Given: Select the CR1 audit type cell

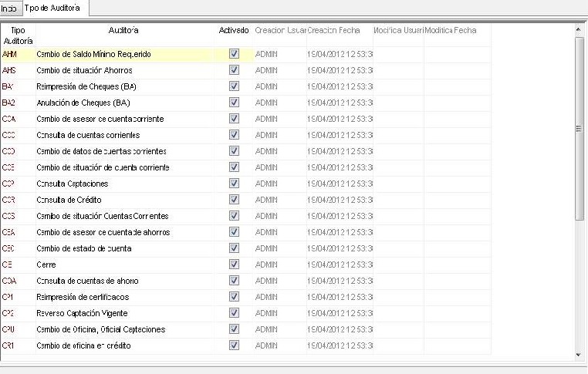Looking at the screenshot, I should click(x=18, y=345).
